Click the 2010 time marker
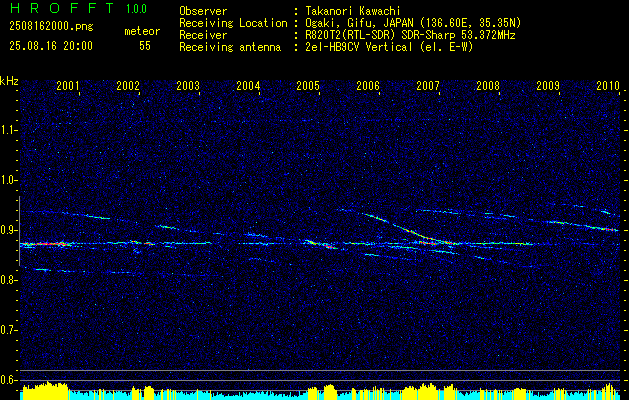Screen dimensions: 629x400 point(608,85)
